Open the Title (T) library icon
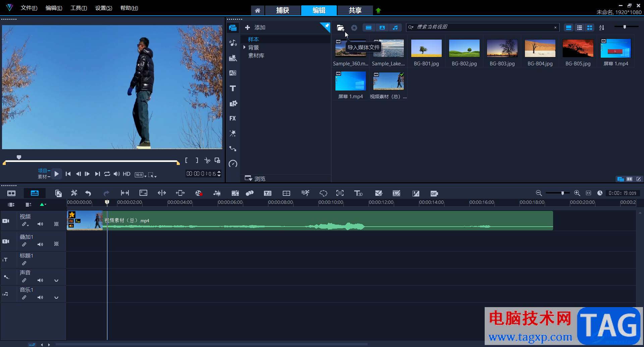Screen dimensions: 644x347 (233, 88)
